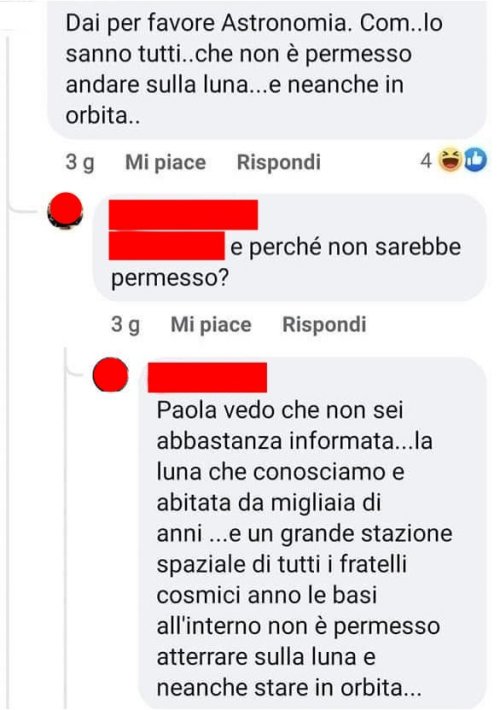Click the redacted mention tag before 'e perché'
The width and height of the screenshot is (500, 710).
point(167,245)
